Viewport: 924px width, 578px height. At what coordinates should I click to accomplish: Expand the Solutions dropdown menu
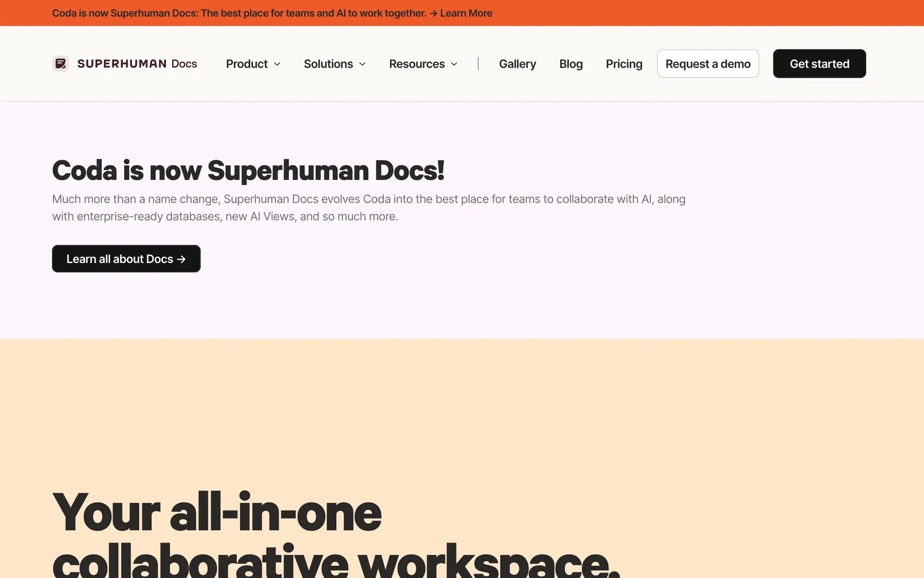coord(334,64)
